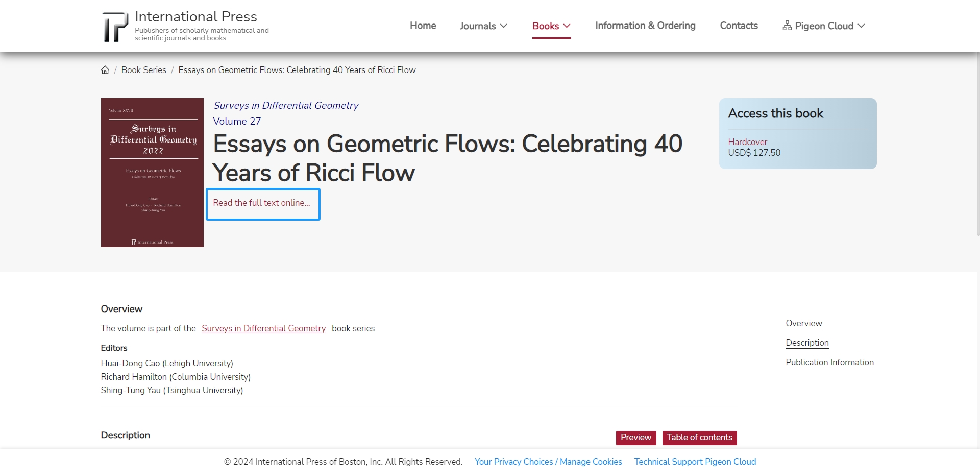Click the copyright notice text
The image size is (980, 475).
coord(343,462)
